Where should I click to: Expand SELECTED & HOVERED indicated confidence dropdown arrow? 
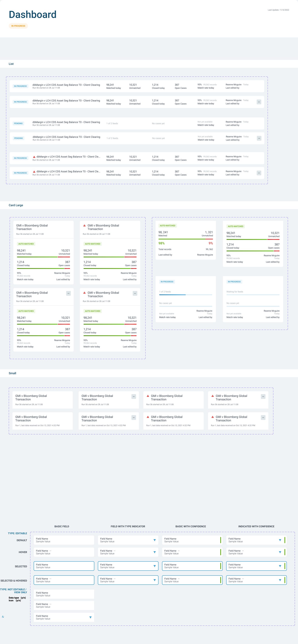[280, 580]
